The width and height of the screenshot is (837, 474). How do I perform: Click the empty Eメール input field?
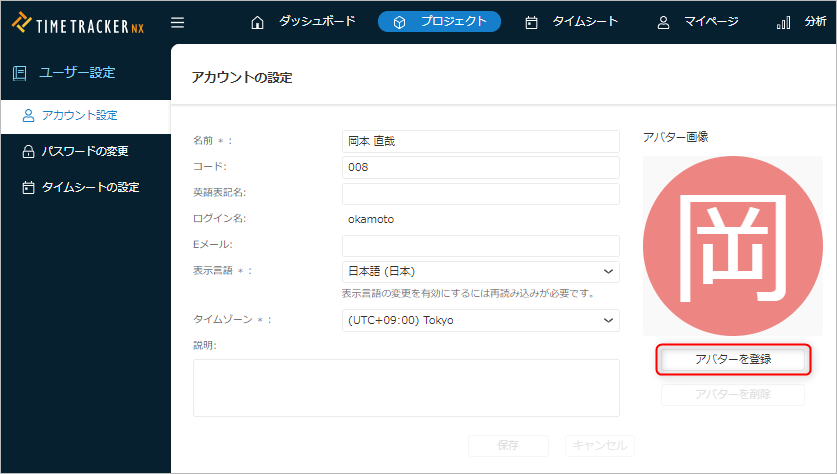480,246
